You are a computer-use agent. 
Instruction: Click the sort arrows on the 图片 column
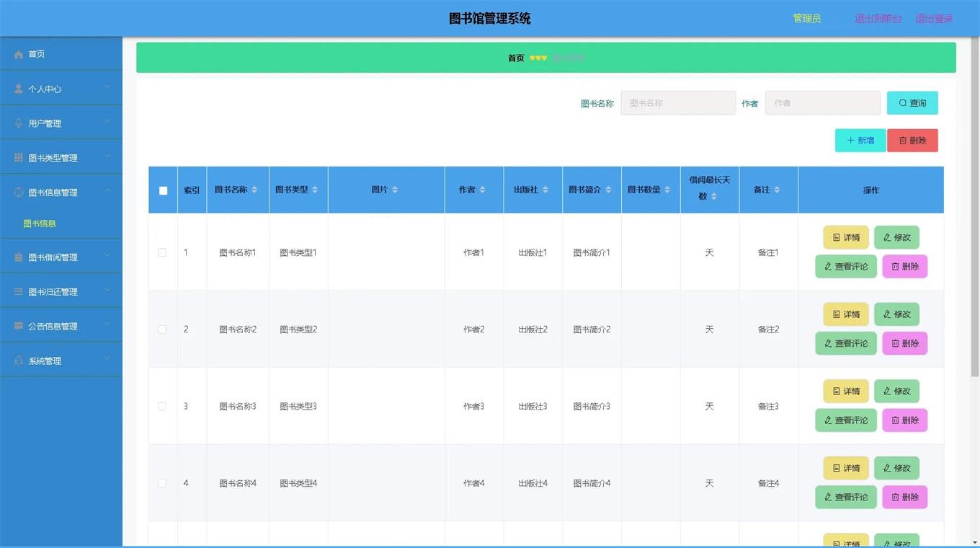(x=395, y=190)
